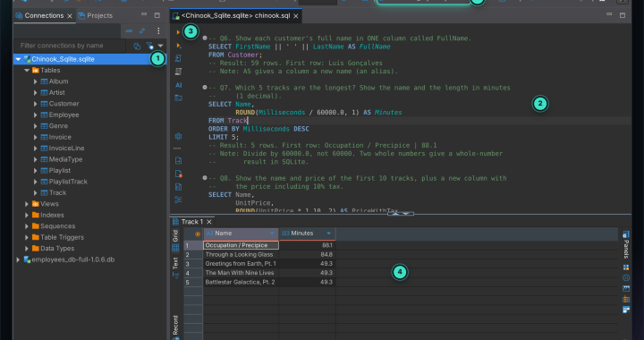Viewport: 644px width, 340px height.
Task: Select the Sequences folder
Action: point(57,226)
